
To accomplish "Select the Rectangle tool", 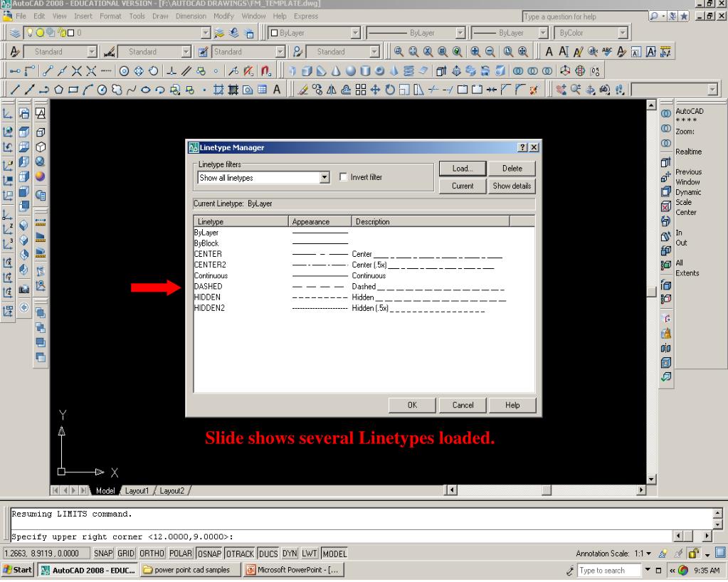I will tap(73, 90).
